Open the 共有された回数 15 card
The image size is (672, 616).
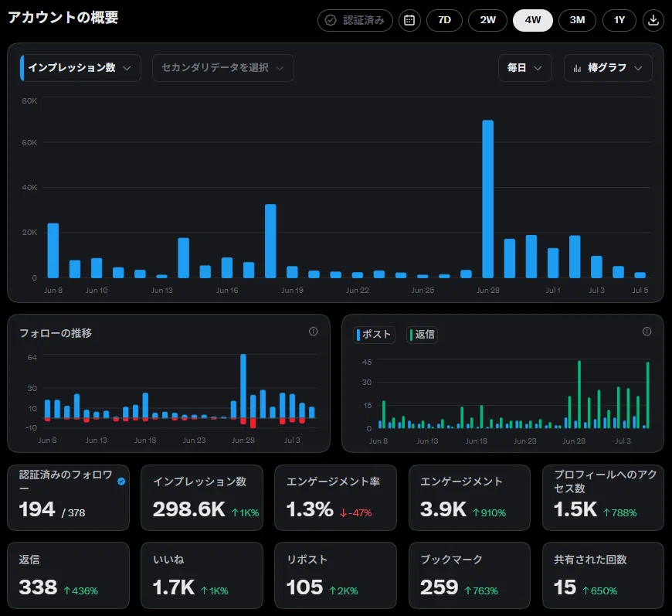coord(603,575)
